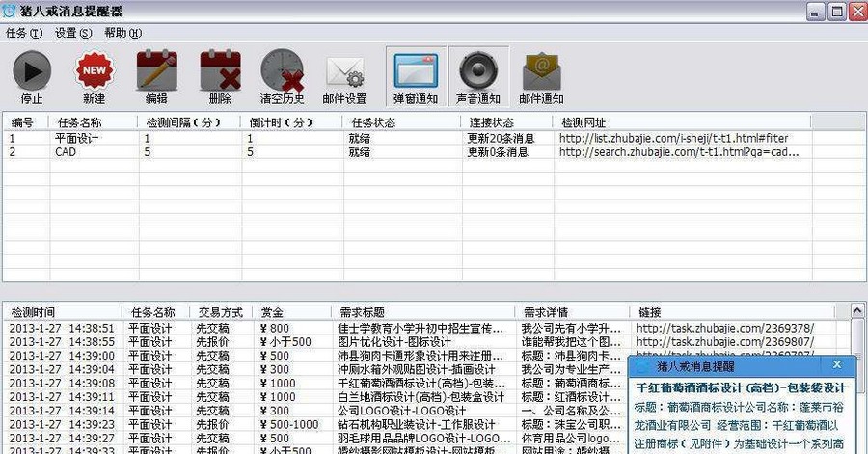
Task: Select history row at 14:39:04
Action: (x=315, y=369)
